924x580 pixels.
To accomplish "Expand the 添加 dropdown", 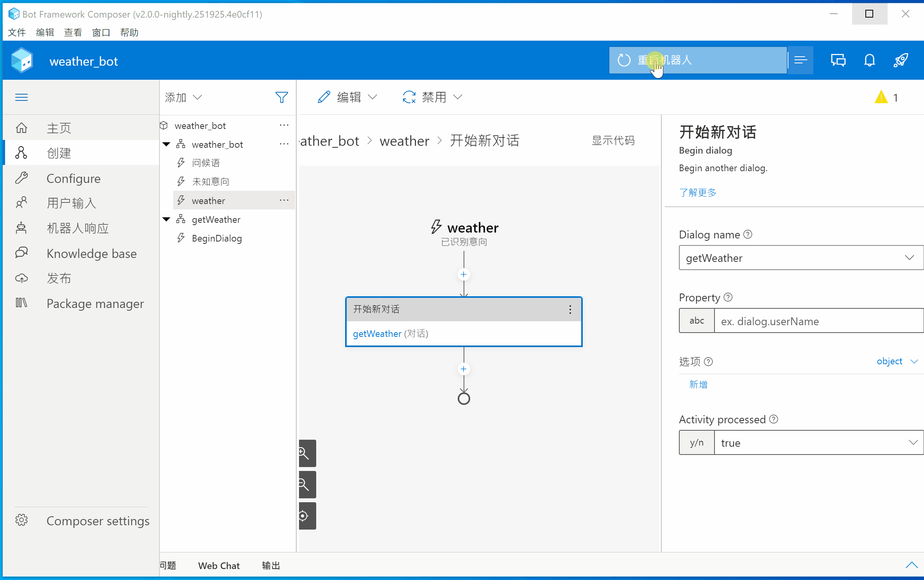I will click(183, 97).
